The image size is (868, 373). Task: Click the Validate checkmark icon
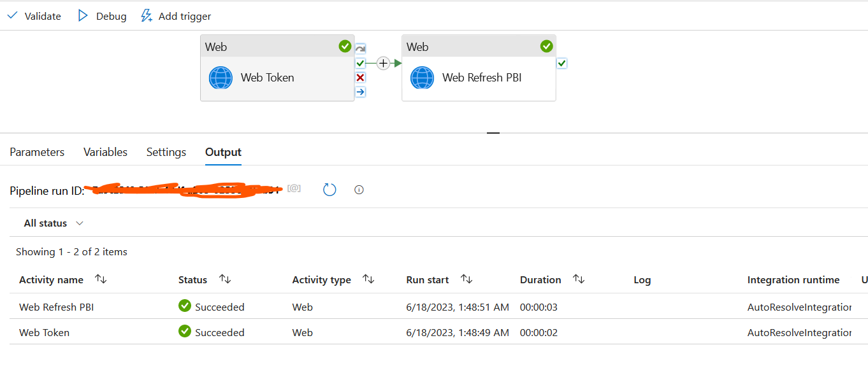[12, 15]
